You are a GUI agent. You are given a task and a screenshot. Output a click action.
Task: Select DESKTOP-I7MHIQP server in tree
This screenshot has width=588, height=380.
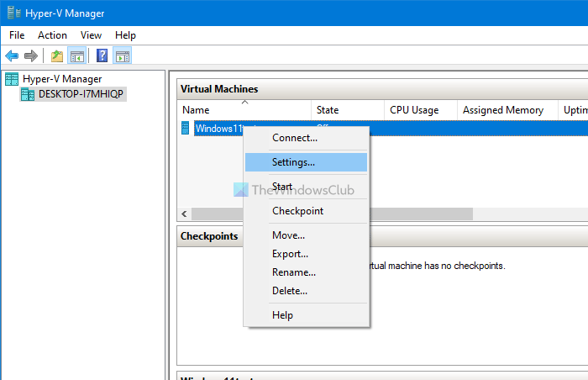[x=81, y=94]
